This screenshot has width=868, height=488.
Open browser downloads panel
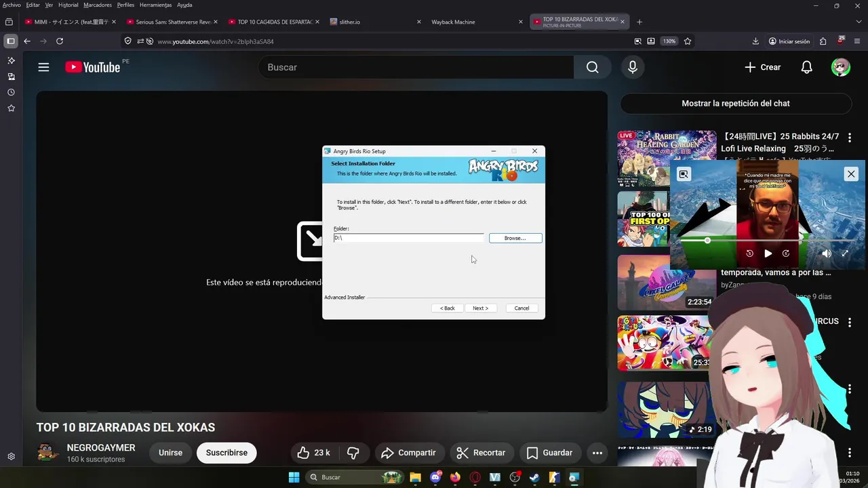[x=755, y=41]
